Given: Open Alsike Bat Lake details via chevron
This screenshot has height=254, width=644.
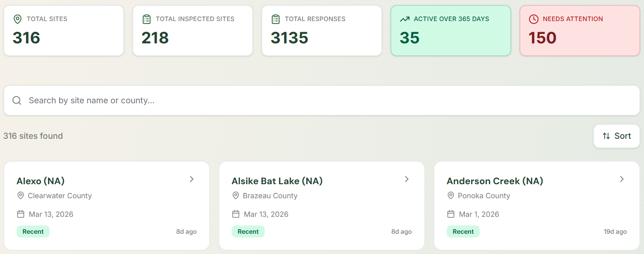Looking at the screenshot, I should pyautogui.click(x=407, y=179).
